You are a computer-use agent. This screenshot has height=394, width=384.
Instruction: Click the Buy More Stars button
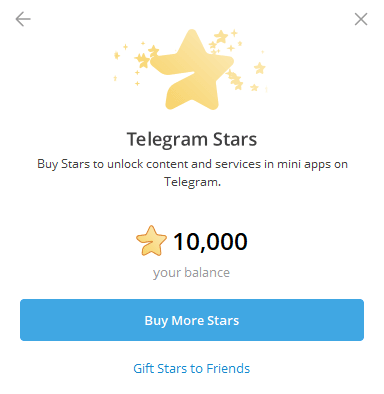click(x=192, y=320)
